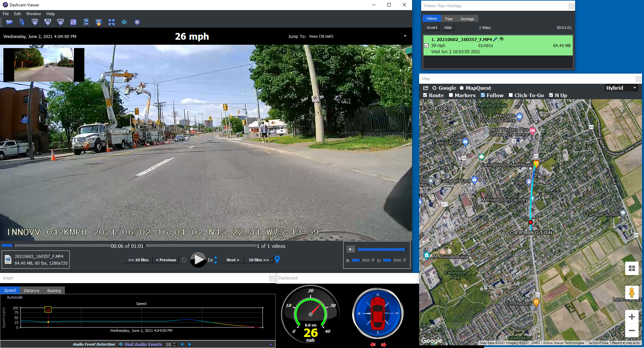644x348 pixels.
Task: Adjust the volume slider
Action: pyautogui.click(x=381, y=249)
